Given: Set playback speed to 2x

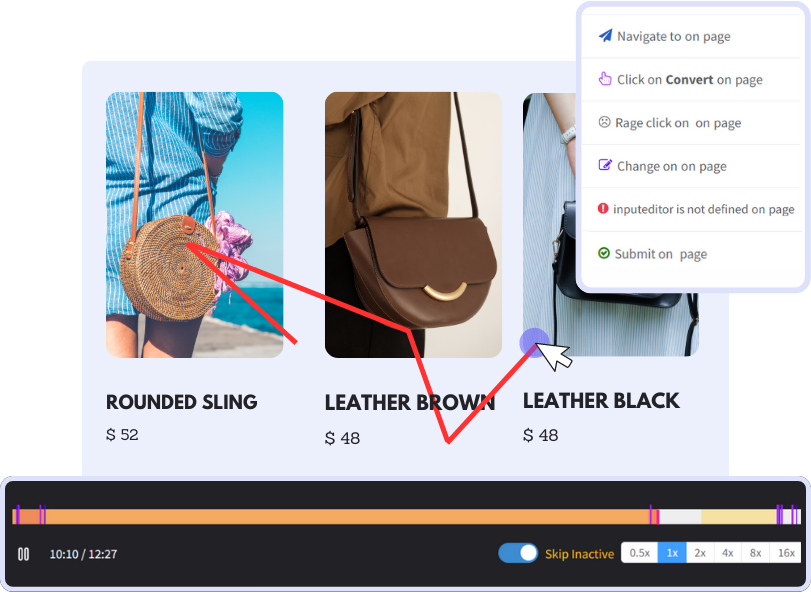Looking at the screenshot, I should pyautogui.click(x=700, y=553).
